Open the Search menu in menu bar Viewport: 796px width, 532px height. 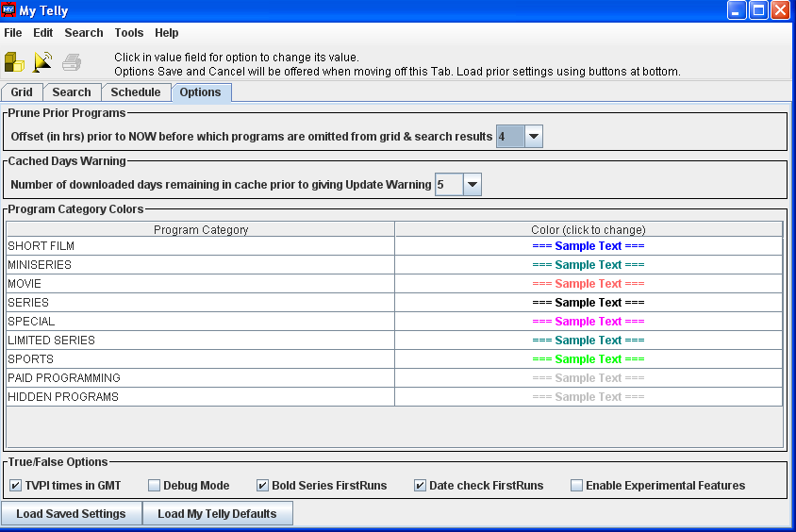pos(84,33)
